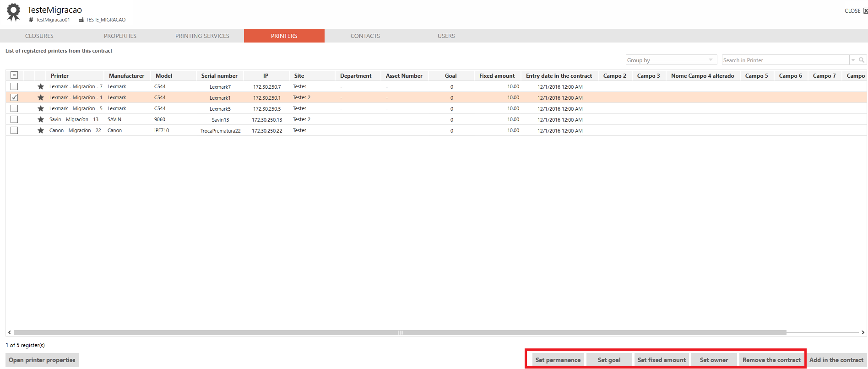Click star icon for Canon - Migración - 22
Image resolution: width=868 pixels, height=369 pixels.
point(41,130)
